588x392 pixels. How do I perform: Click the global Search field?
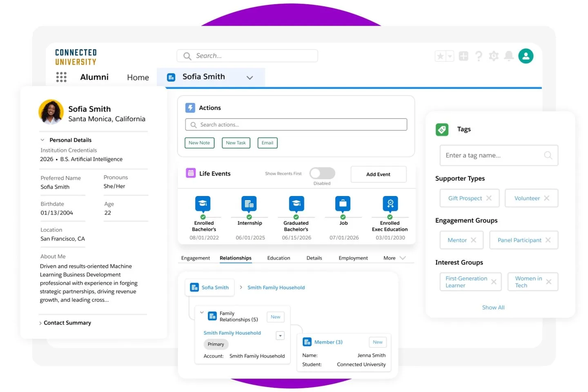coord(247,56)
